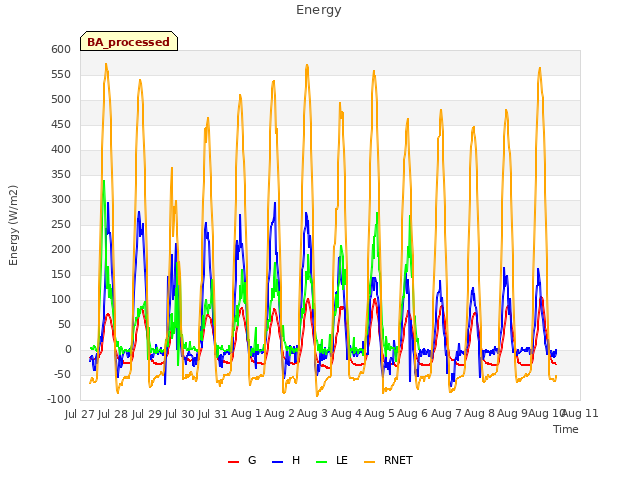Click the Jul 31 x-axis date label
This screenshot has height=480, width=640.
(213, 414)
